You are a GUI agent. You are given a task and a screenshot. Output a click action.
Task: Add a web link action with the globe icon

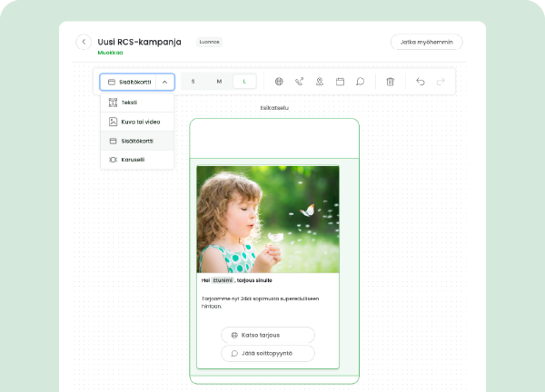tap(279, 82)
